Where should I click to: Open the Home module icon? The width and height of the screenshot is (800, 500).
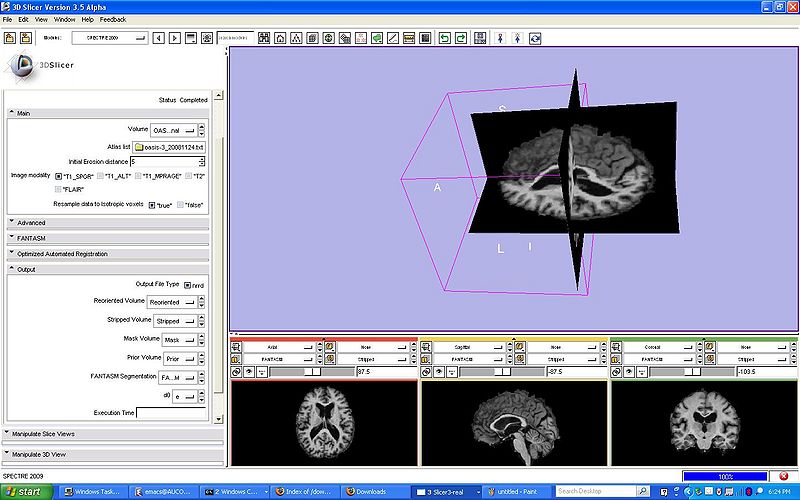pyautogui.click(x=280, y=38)
